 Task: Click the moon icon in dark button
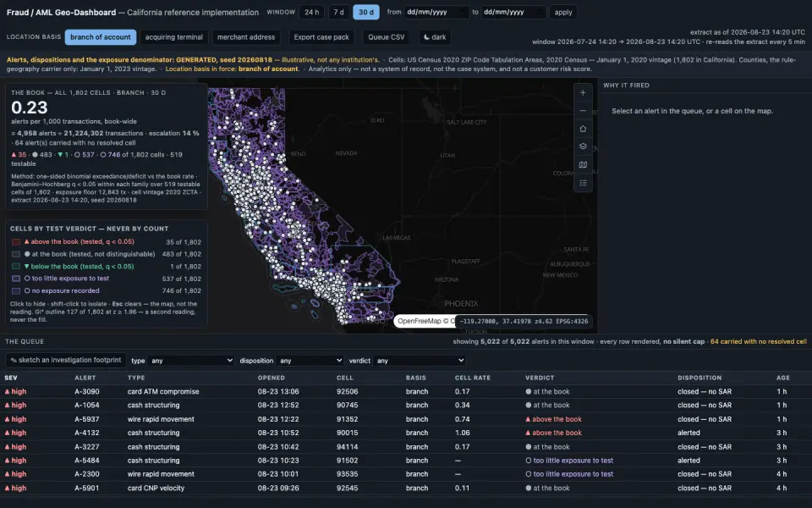[426, 37]
